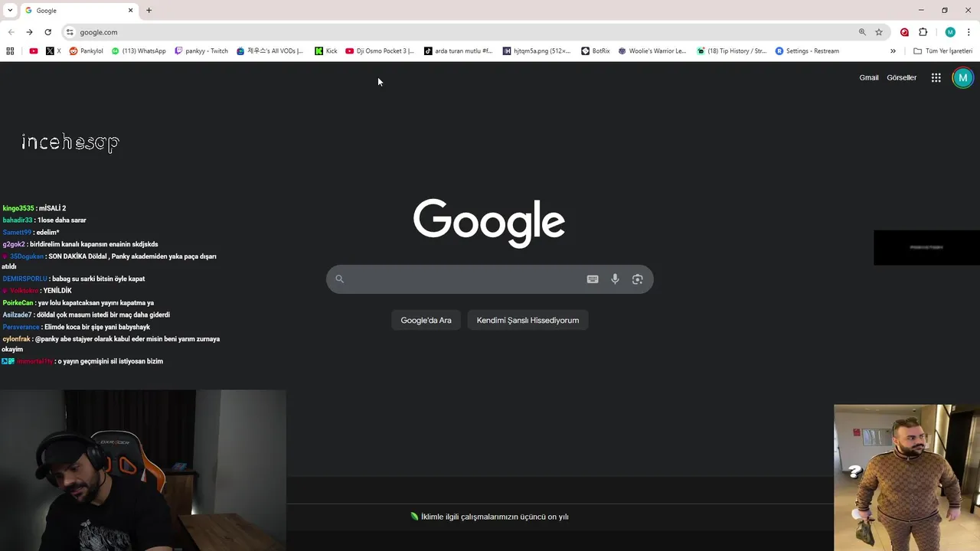Click the green leaf icon in footer
Viewport: 980px width, 551px height.
tap(414, 517)
